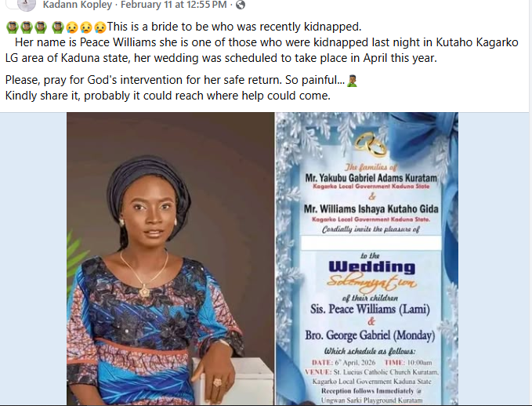This screenshot has width=532, height=406.
Task: Click the gold pendant on the bride's necklace
Action: tap(145, 292)
